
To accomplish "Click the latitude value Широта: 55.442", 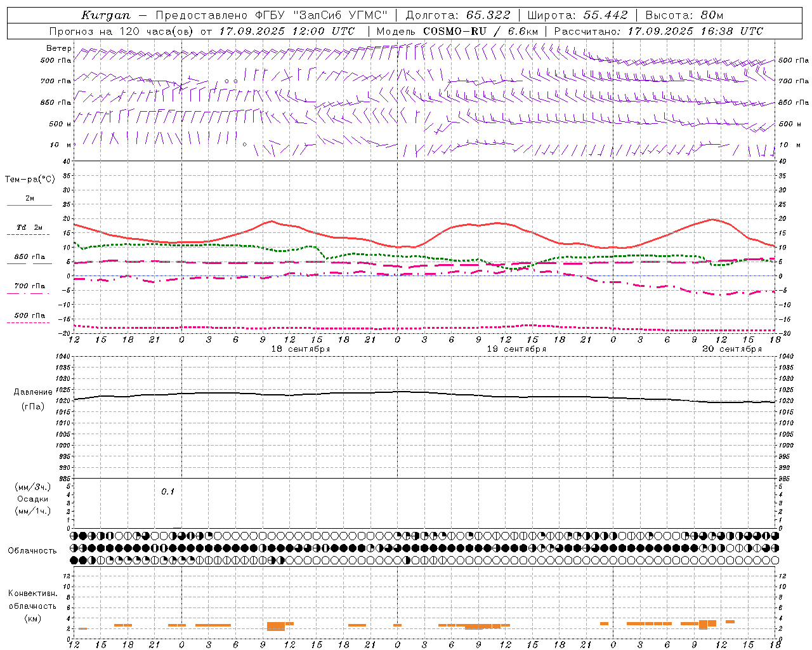I will 578,15.
